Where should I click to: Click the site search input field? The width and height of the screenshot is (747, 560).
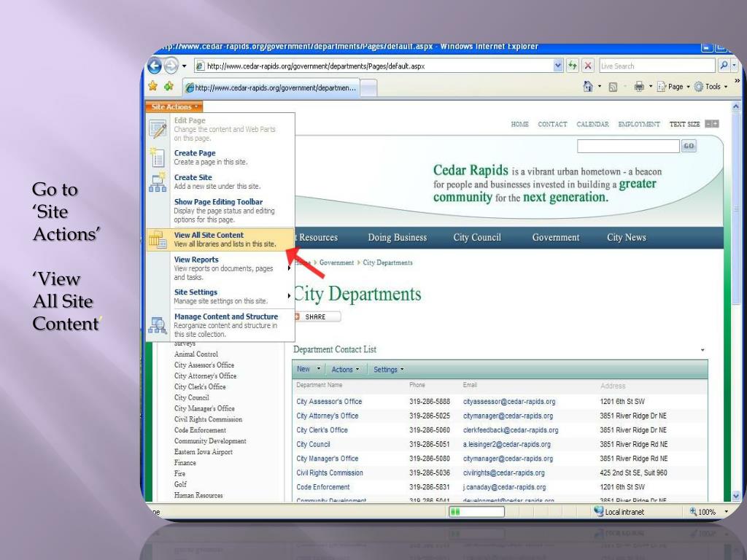628,146
